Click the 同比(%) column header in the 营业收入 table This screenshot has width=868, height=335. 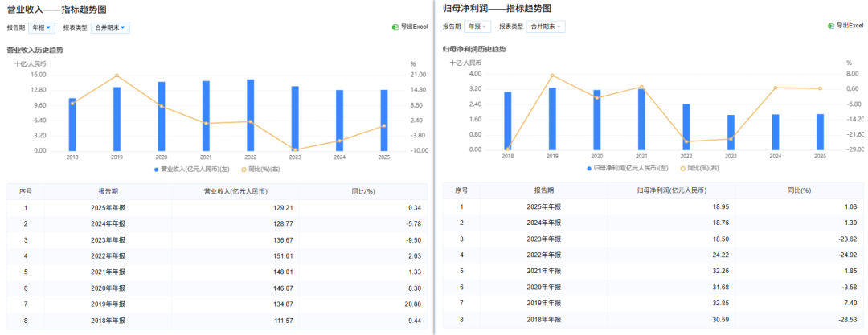click(364, 191)
